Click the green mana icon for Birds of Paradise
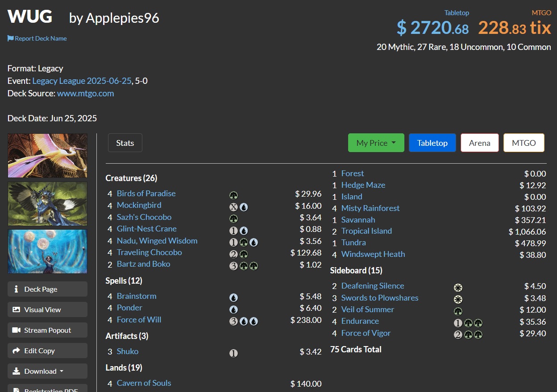The width and height of the screenshot is (557, 392). pos(233,195)
